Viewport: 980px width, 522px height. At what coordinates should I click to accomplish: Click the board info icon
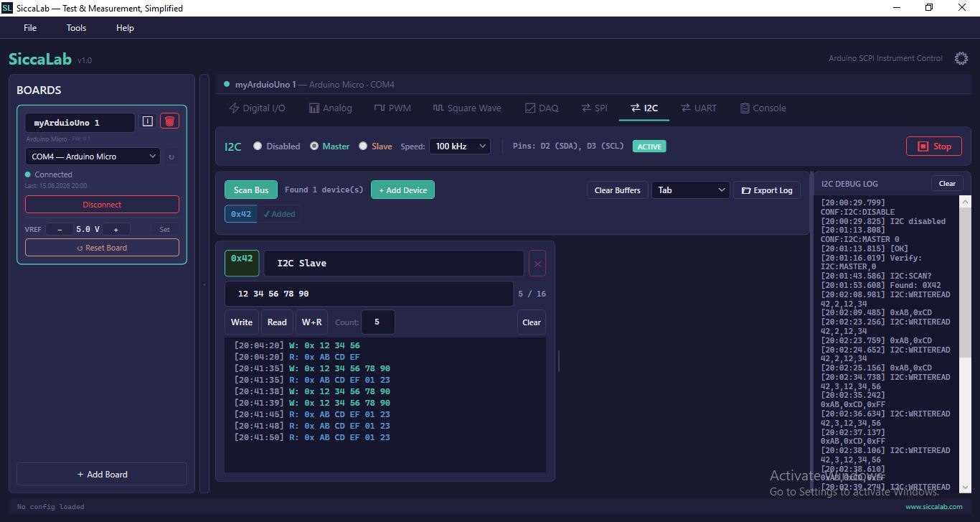click(147, 121)
